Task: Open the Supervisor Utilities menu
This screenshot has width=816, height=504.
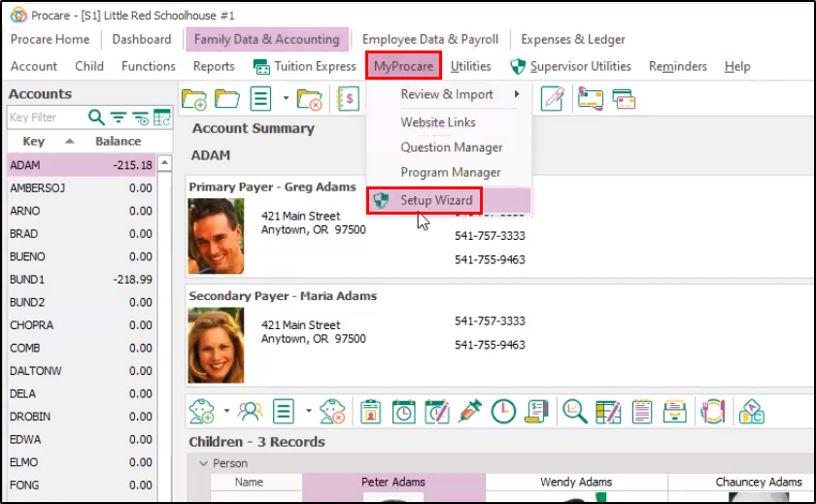Action: pyautogui.click(x=570, y=67)
